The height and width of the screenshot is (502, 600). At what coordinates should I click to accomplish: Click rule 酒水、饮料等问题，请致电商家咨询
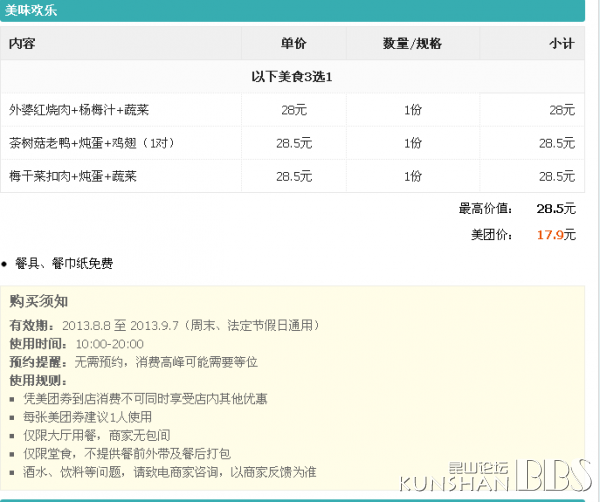tap(170, 472)
